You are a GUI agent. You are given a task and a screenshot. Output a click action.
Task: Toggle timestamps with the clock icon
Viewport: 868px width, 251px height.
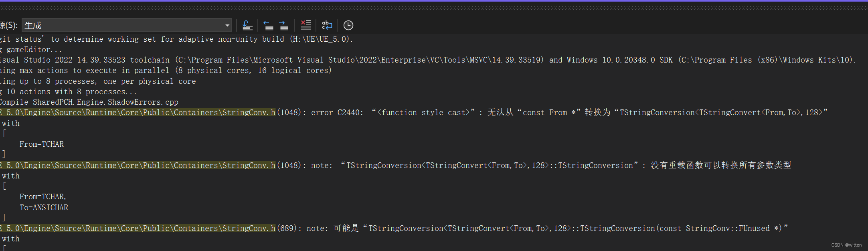coord(348,25)
